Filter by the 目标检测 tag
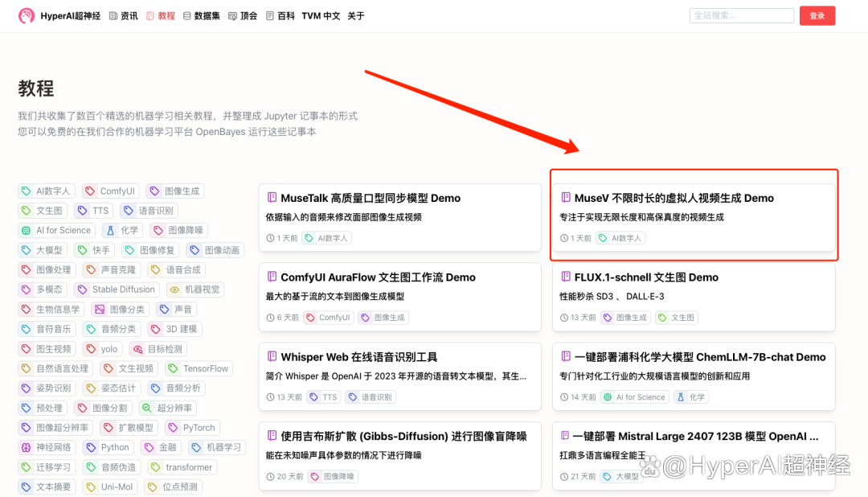Image resolution: width=868 pixels, height=497 pixels. tap(158, 348)
